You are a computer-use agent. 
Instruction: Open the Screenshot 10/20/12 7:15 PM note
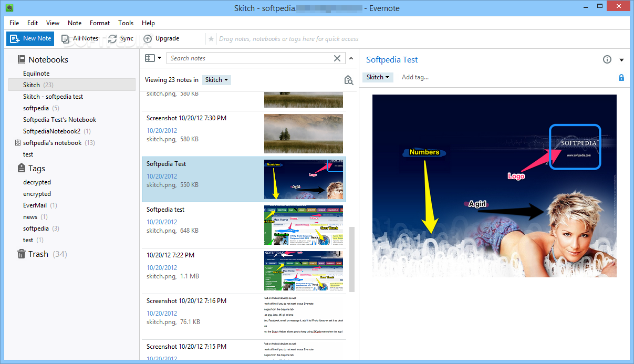tap(244, 351)
